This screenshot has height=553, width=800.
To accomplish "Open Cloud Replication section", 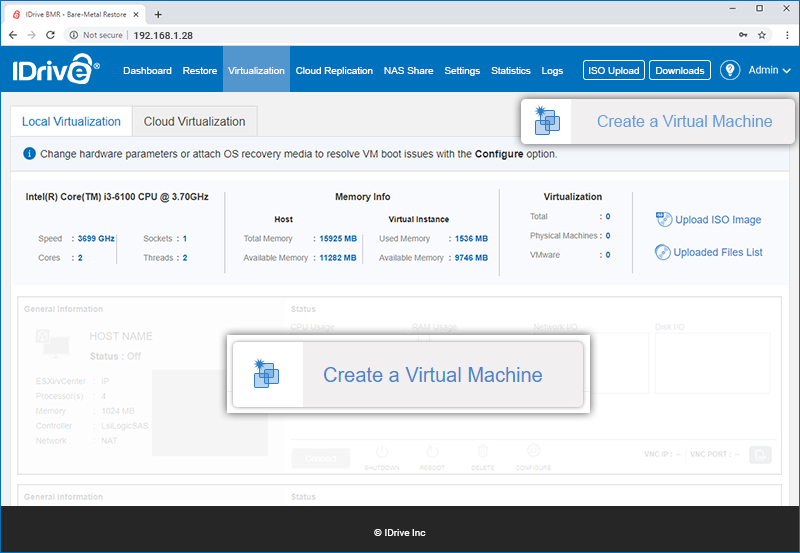I will (334, 70).
